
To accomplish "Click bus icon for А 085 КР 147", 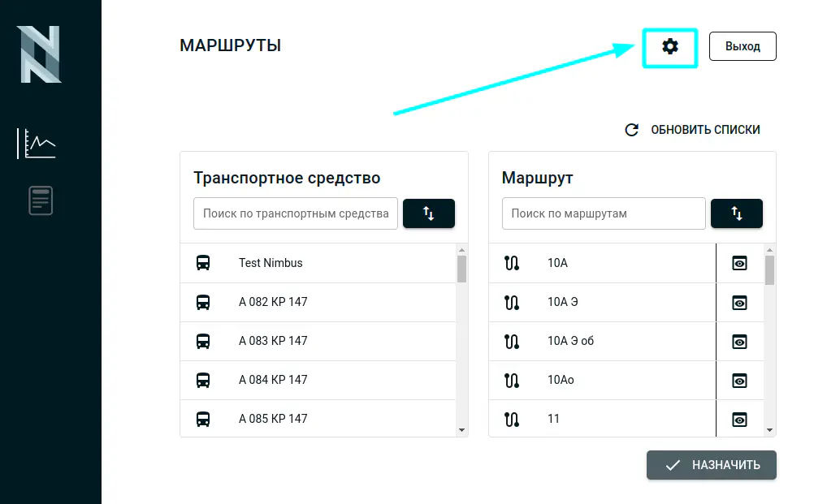I will click(203, 419).
